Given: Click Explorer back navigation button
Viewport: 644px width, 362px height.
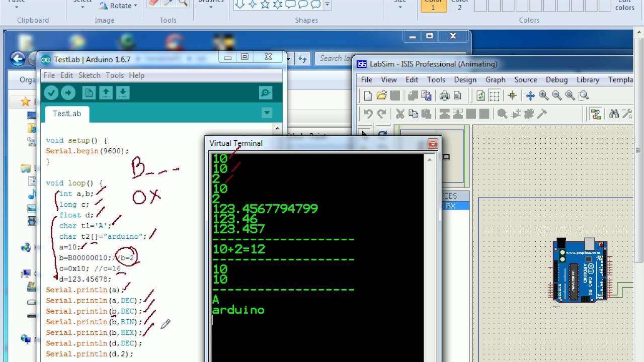Looking at the screenshot, I should pos(18,59).
